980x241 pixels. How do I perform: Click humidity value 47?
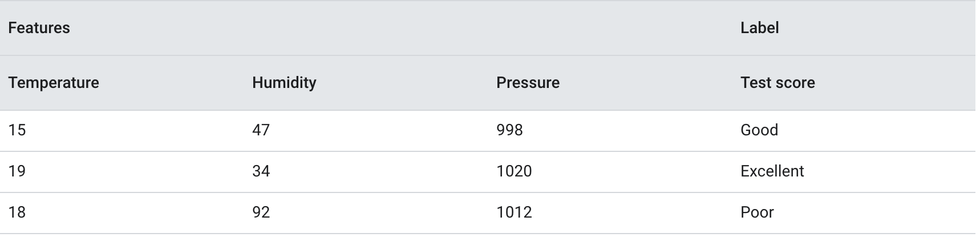click(x=261, y=130)
